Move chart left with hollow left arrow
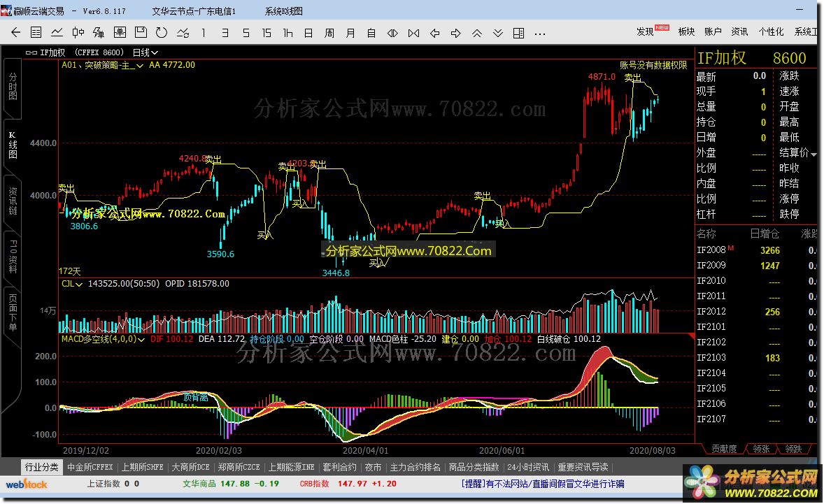The height and width of the screenshot is (504, 824). tap(434, 33)
